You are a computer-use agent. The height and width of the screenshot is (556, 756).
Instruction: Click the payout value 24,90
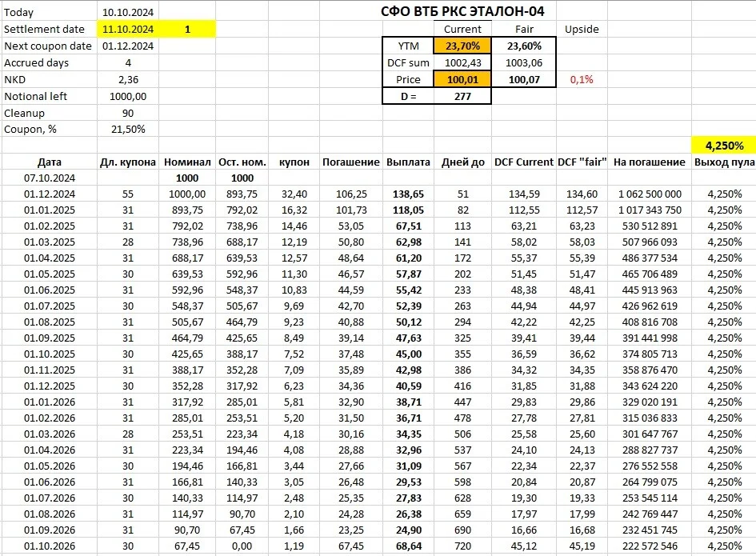(408, 530)
